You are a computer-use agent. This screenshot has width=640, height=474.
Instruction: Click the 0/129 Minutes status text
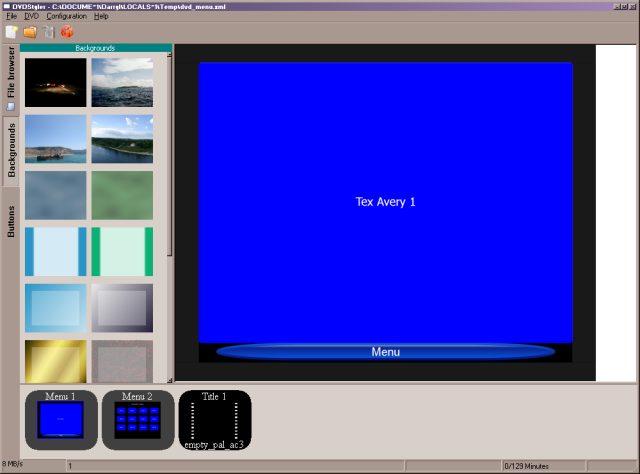click(x=526, y=466)
